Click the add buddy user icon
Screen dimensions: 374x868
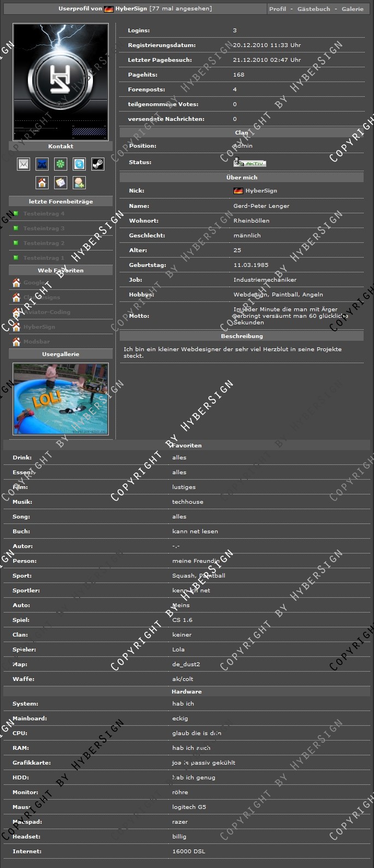click(79, 183)
